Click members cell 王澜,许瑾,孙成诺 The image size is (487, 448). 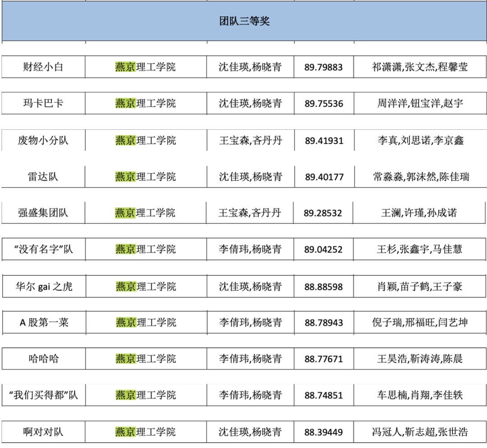(419, 213)
